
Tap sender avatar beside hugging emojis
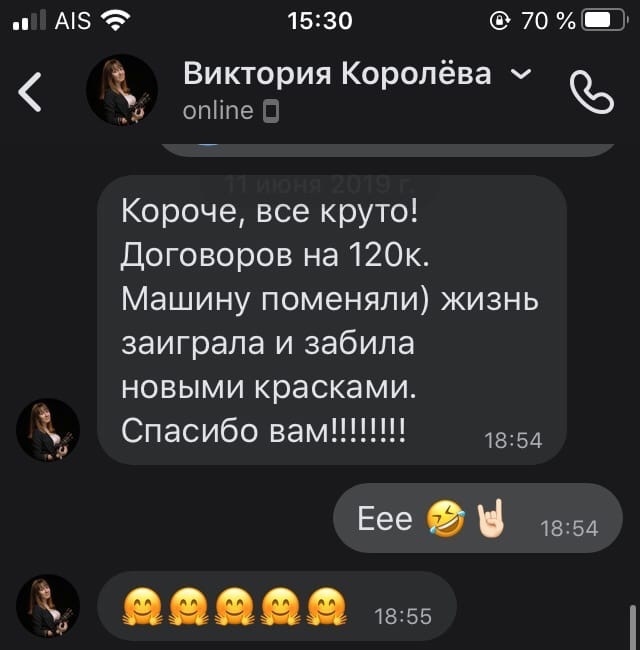pos(48,606)
